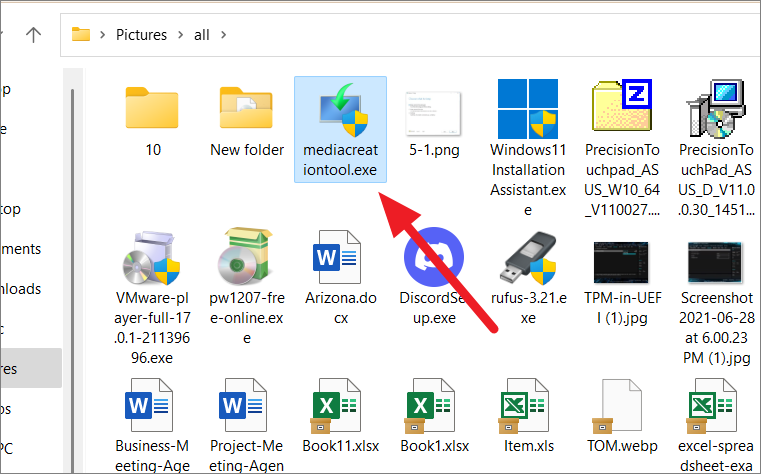Select PrecisionTouchpad_ASUS_W10_64 zip folder icon
This screenshot has width=761, height=474.
(x=622, y=105)
